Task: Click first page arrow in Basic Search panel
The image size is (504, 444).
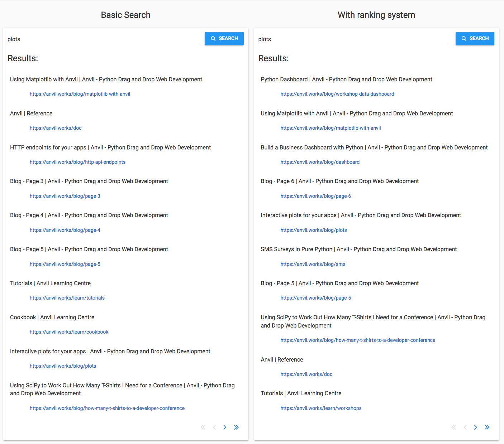Action: (x=203, y=427)
